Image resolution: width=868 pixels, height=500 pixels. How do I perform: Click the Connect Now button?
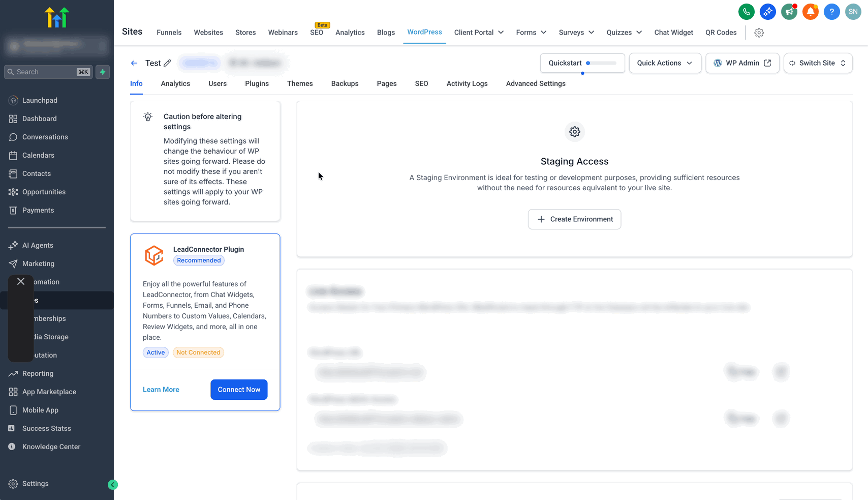239,390
